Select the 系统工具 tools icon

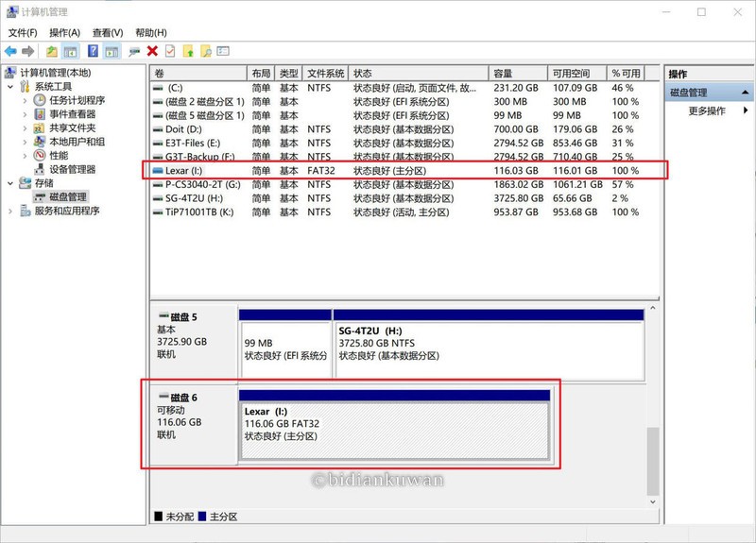25,87
